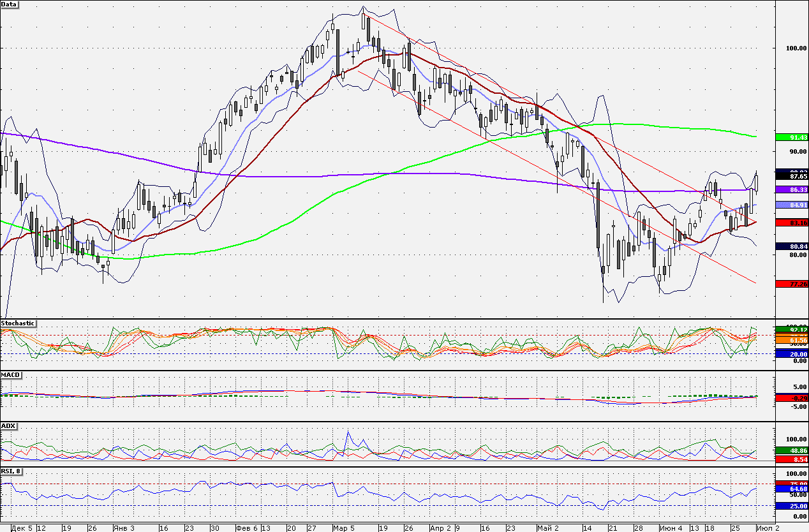Select the green 91.43 price tag
The image size is (809, 532).
click(x=791, y=137)
